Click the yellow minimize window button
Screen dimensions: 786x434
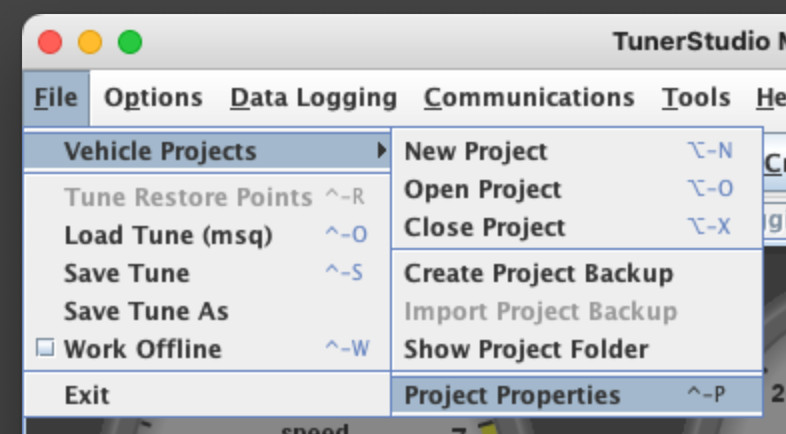tap(90, 42)
